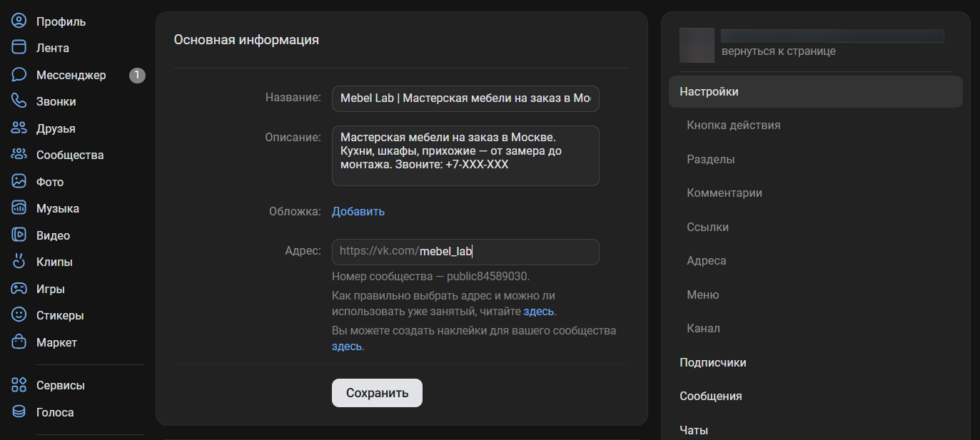Image resolution: width=980 pixels, height=440 pixels.
Task: Open the Services grid icon
Action: (x=19, y=385)
